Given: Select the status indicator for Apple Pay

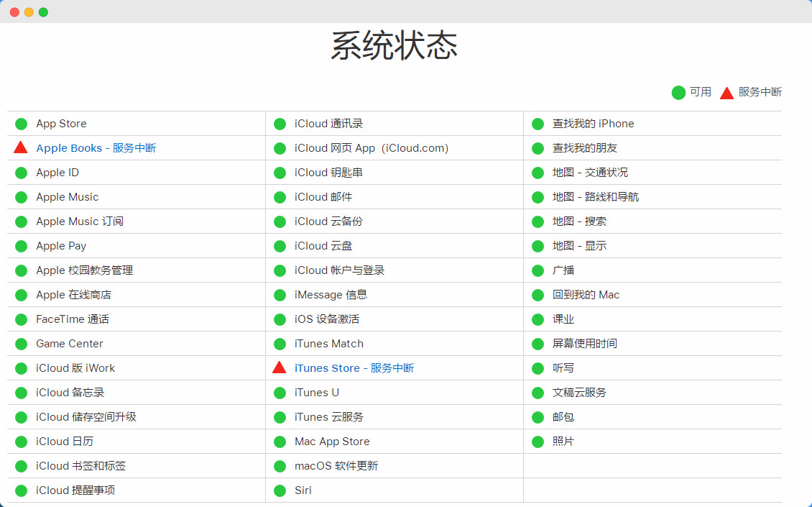Looking at the screenshot, I should click(22, 245).
